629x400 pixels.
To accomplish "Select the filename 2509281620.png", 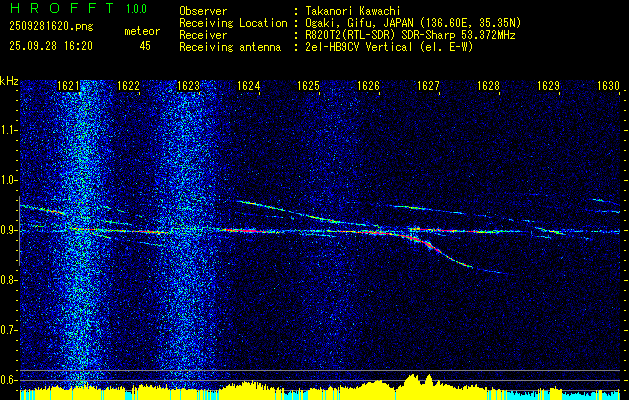I will tap(51, 27).
